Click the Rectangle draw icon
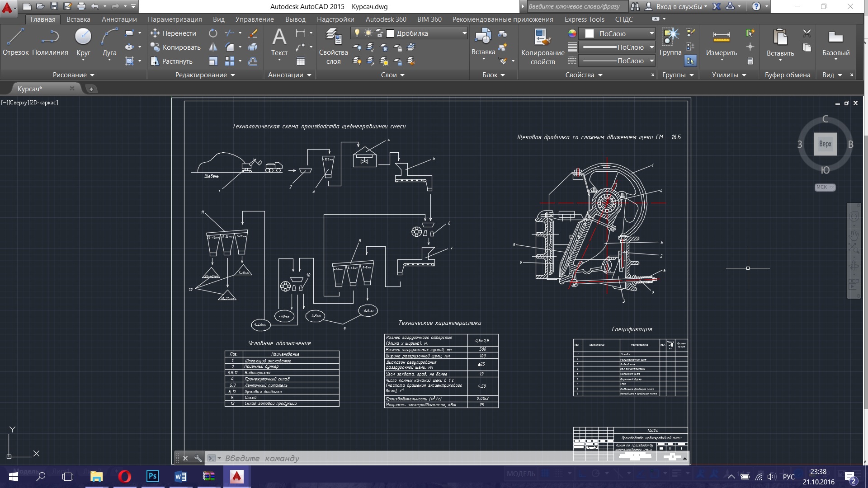Screen dimensions: 868x488 pyautogui.click(x=129, y=33)
